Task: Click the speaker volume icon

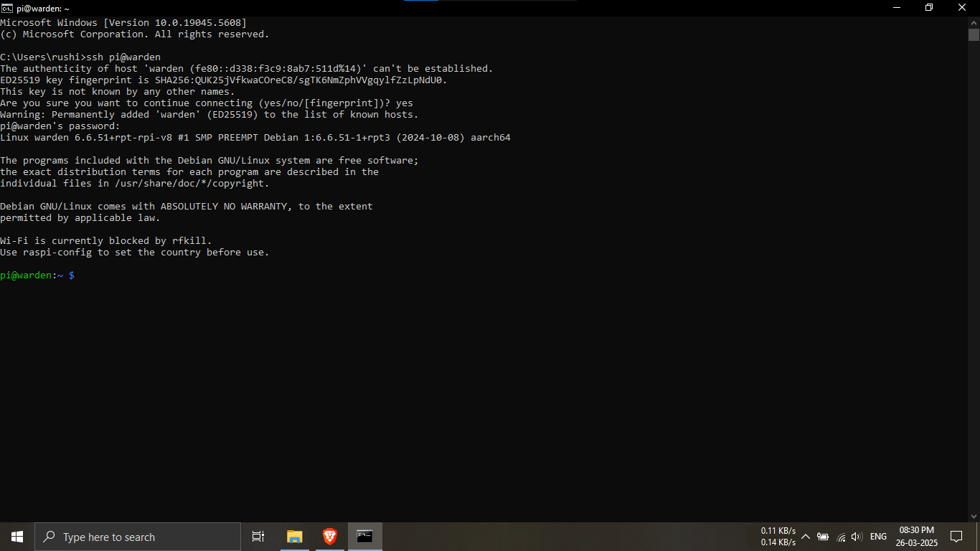Action: [857, 537]
